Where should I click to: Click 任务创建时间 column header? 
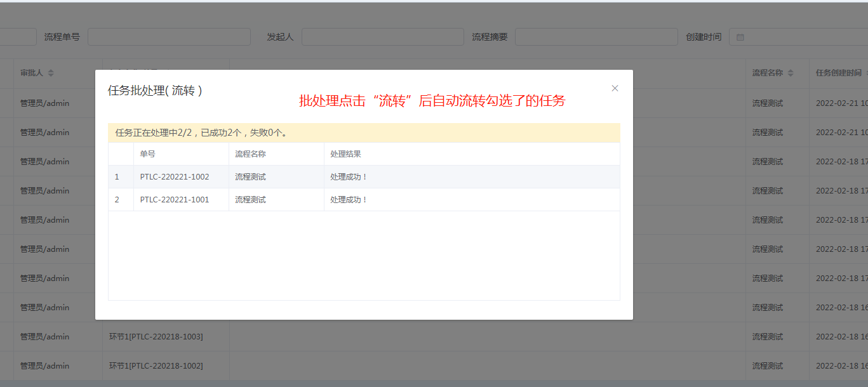(x=838, y=74)
